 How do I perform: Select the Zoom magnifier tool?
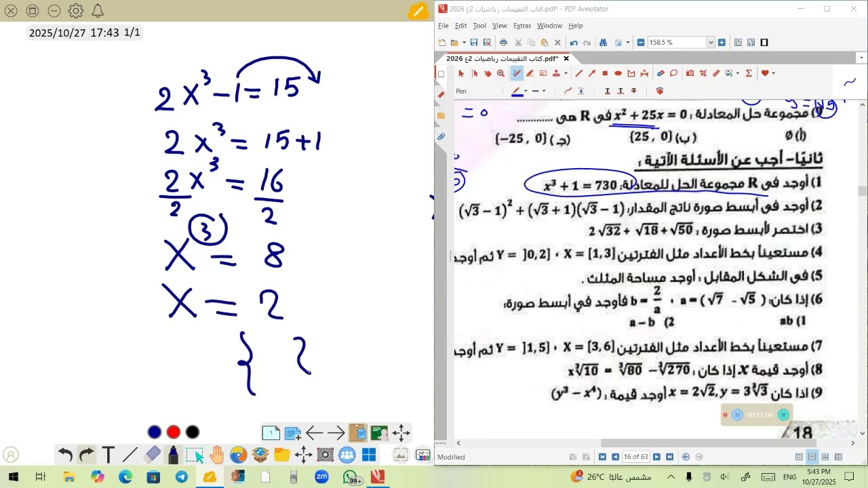(x=500, y=73)
